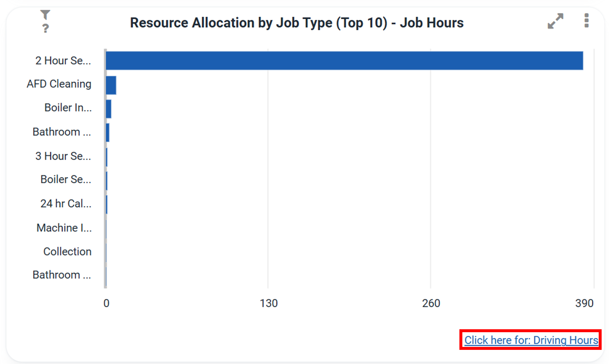Click the 260 axis tick label

click(x=431, y=303)
